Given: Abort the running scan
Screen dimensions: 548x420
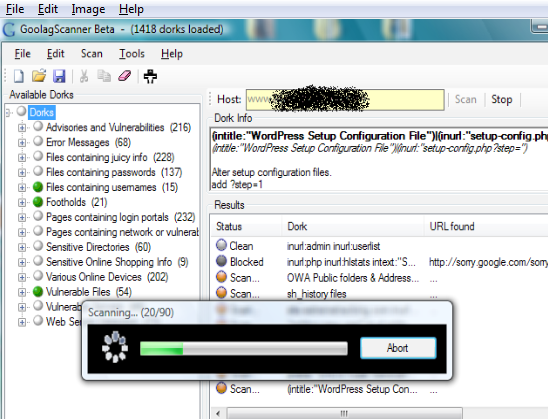Looking at the screenshot, I should [x=398, y=348].
